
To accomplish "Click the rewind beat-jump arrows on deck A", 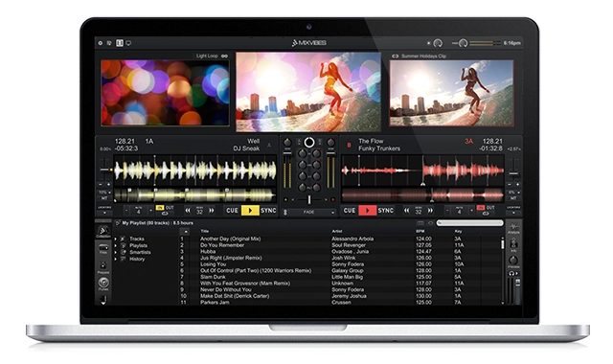I will click(188, 211).
